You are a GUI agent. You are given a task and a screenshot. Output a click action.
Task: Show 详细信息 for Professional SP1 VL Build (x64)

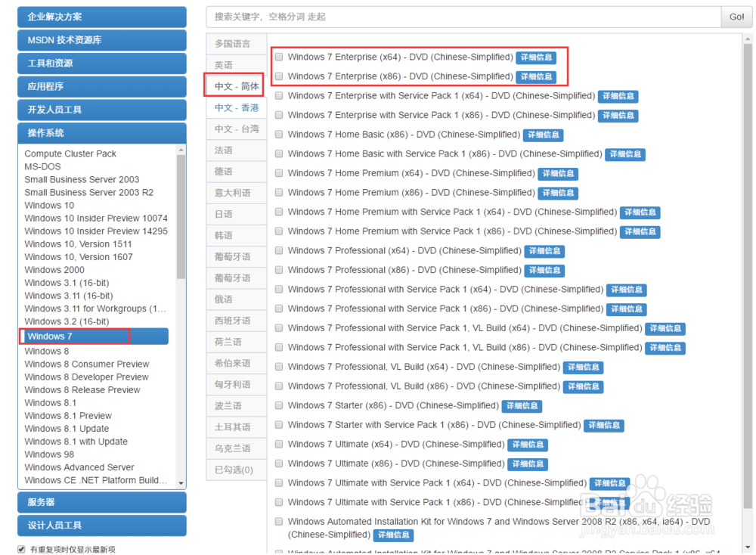point(665,328)
